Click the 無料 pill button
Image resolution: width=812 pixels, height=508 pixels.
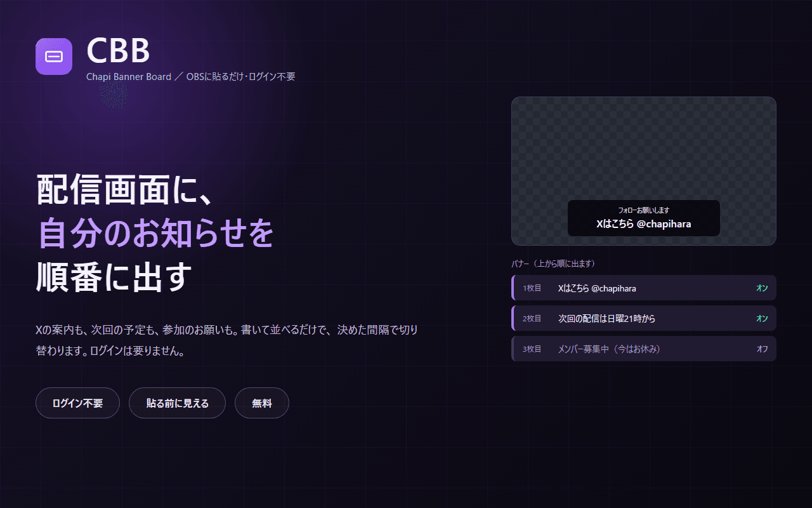pos(262,403)
